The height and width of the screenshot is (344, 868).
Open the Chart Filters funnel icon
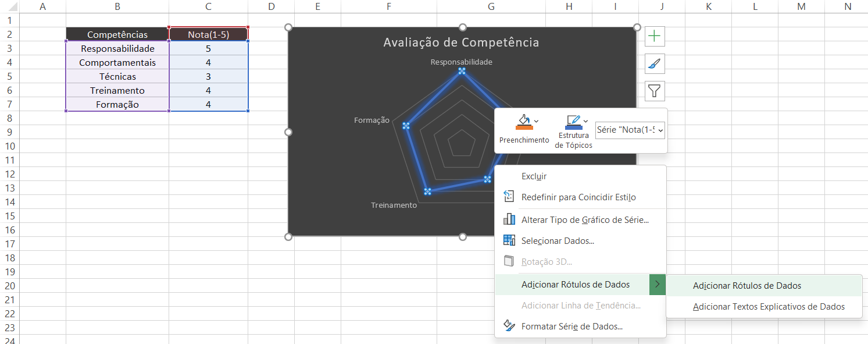(655, 90)
